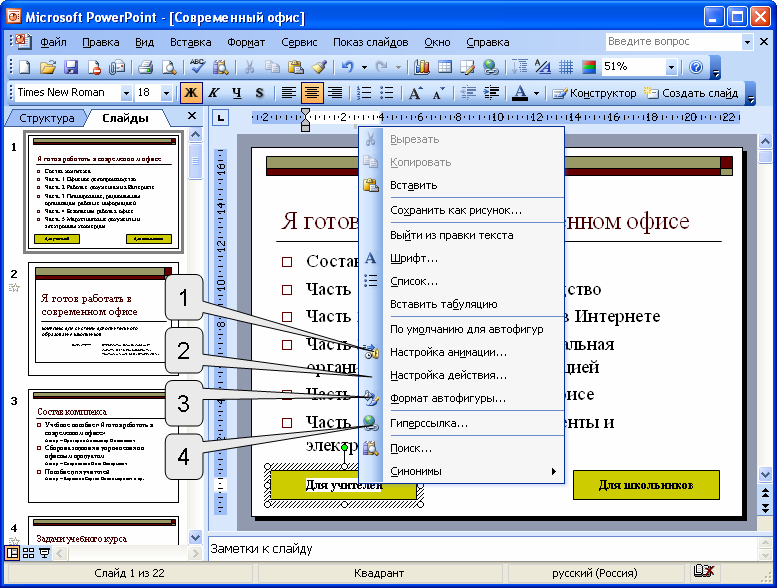Decrease indent level of text
777x588 pixels.
point(468,93)
